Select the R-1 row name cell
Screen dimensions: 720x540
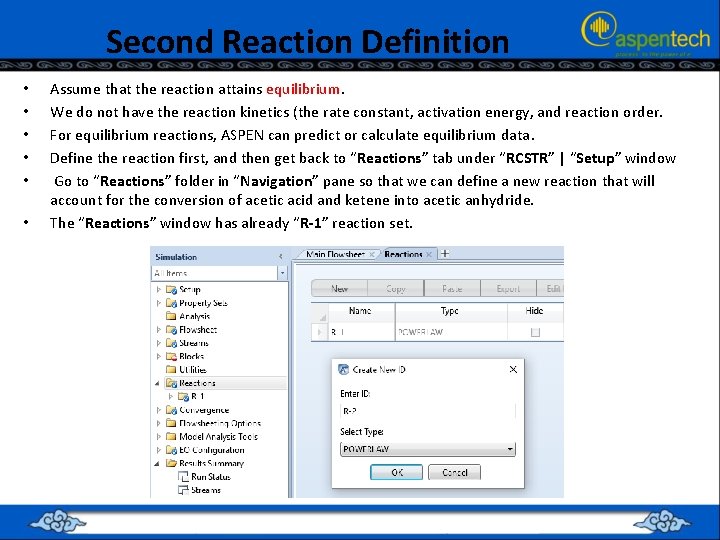[x=360, y=332]
